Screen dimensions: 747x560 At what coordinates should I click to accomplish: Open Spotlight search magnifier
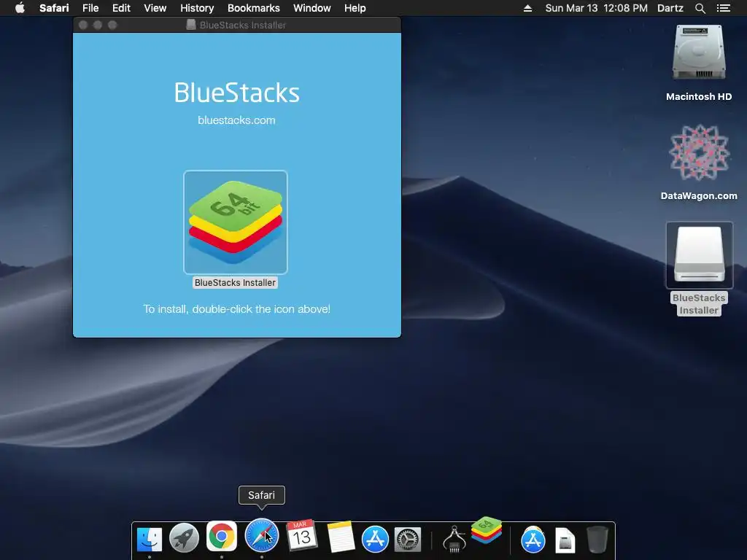click(700, 8)
